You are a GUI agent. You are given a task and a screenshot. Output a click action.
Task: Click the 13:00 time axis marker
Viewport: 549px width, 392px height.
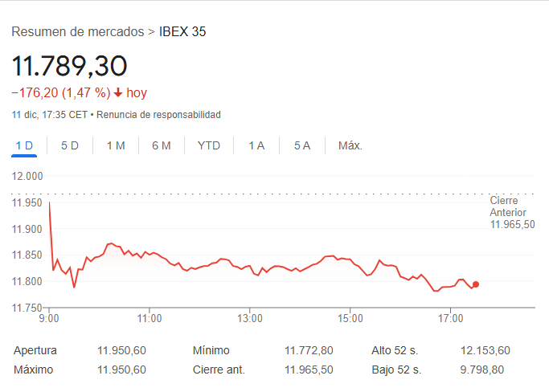tap(250, 318)
